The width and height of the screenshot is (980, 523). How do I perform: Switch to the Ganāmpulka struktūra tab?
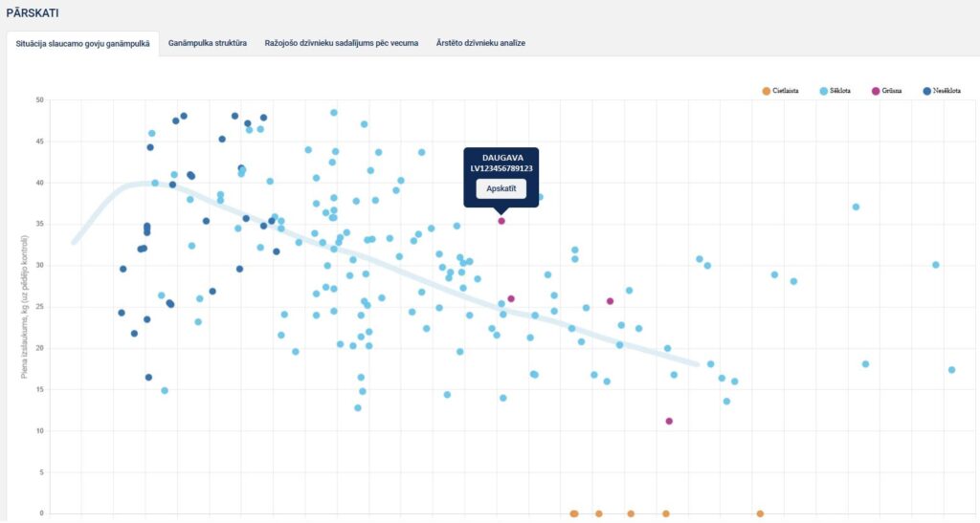[208, 43]
